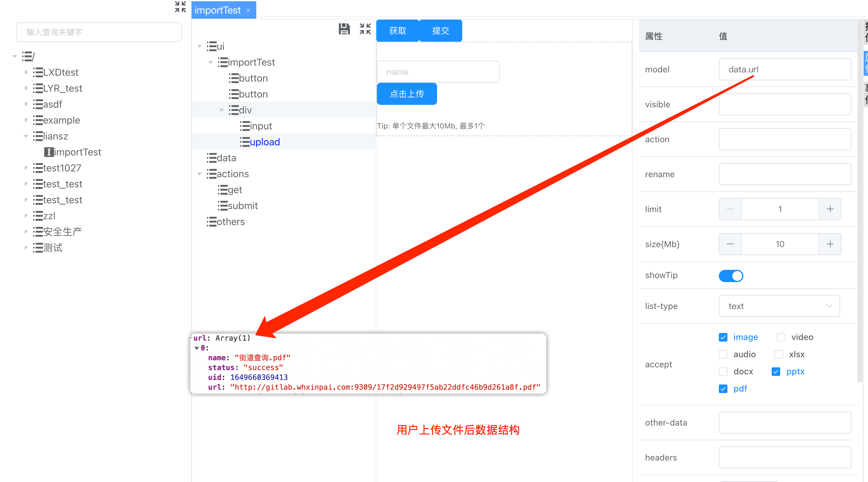Viewport: 868px width, 482px height.
Task: Uncheck the pdf accept checkbox
Action: [x=723, y=389]
